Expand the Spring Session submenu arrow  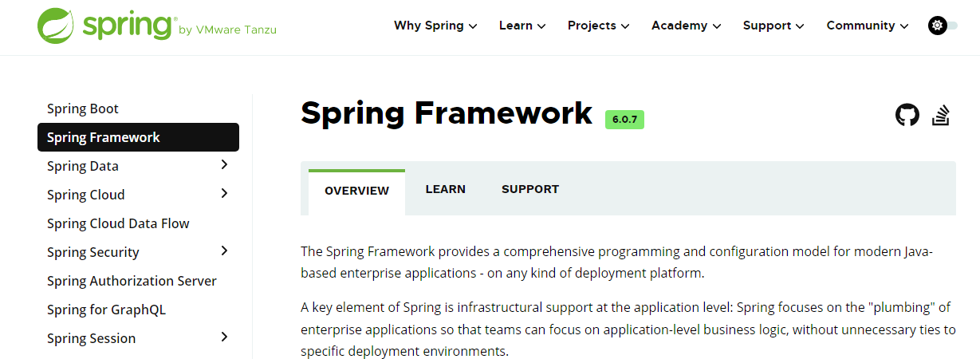pyautogui.click(x=224, y=337)
